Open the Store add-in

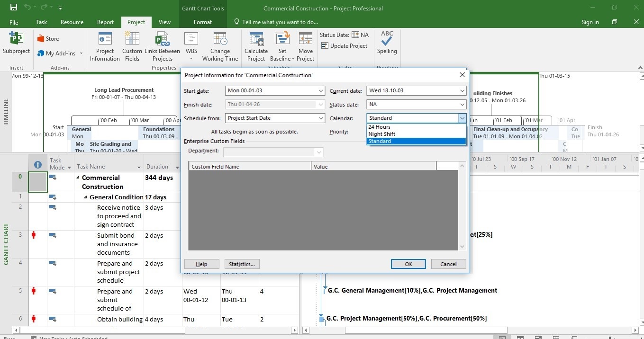pyautogui.click(x=48, y=39)
